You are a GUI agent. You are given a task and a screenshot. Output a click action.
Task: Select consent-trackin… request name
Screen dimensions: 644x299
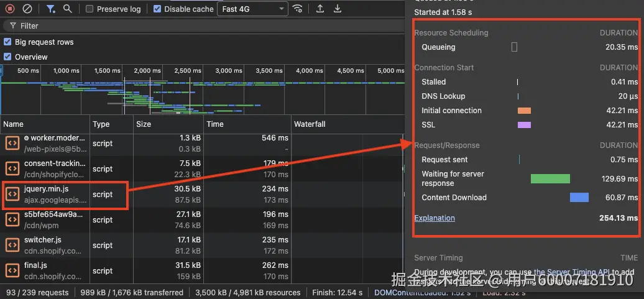pyautogui.click(x=55, y=163)
